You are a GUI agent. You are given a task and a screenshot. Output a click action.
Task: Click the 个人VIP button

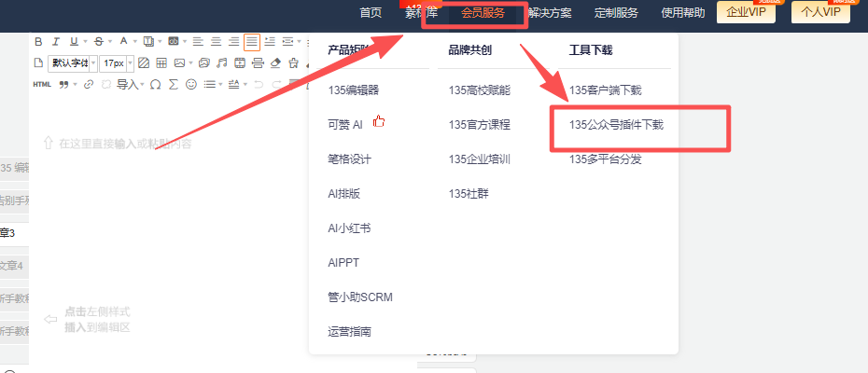(x=820, y=12)
